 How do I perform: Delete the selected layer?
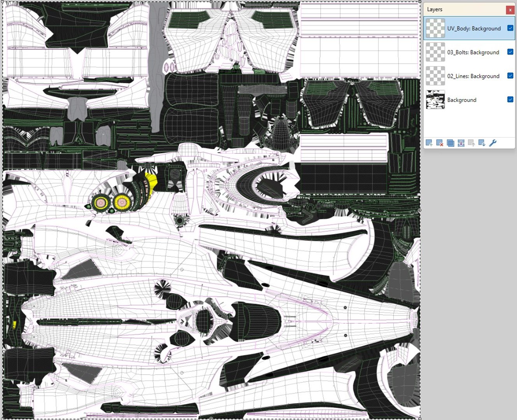tap(440, 143)
